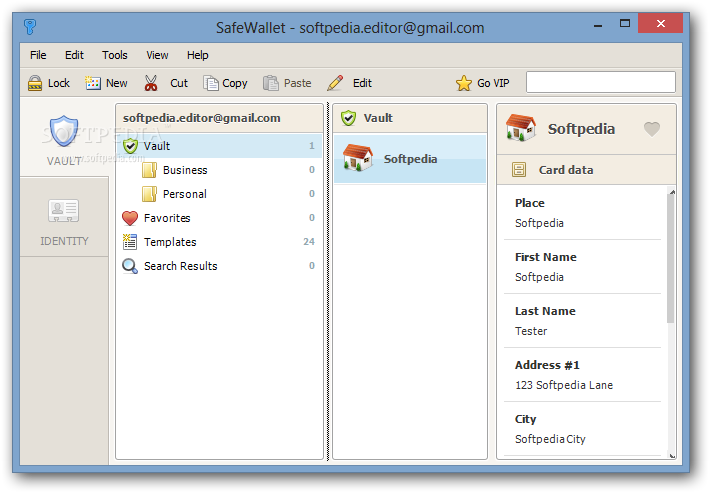Screen dimensions: 710x493
Task: Click the Copy toolbar button label
Action: click(235, 84)
